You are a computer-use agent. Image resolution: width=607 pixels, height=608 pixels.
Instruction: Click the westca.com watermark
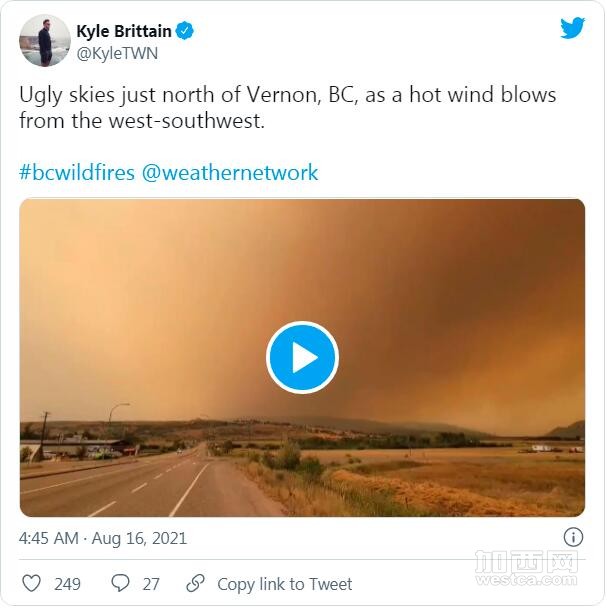pos(526,568)
